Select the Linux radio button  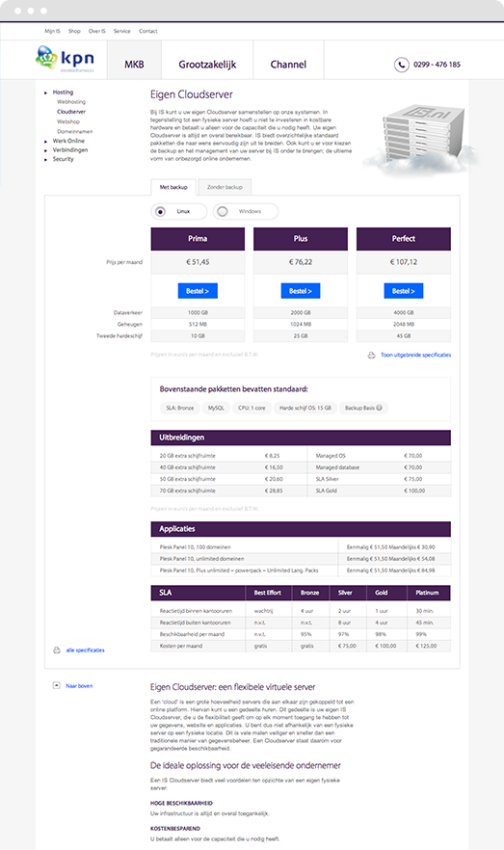click(160, 211)
